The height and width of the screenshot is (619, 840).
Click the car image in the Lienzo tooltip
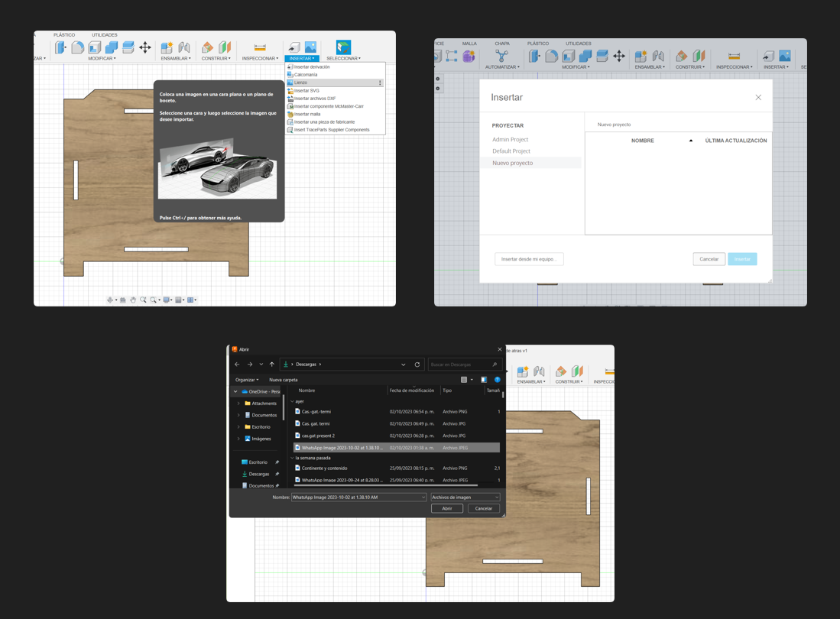[218, 168]
